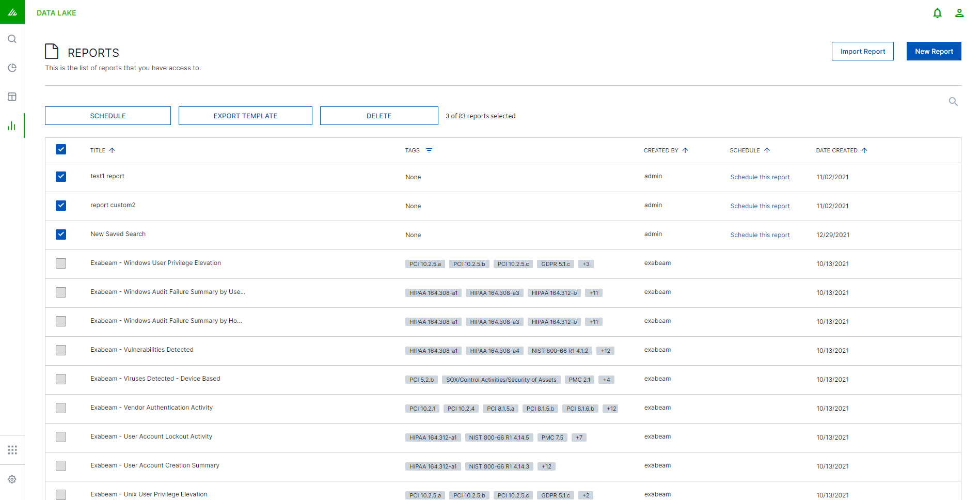
Task: Open the table layout sidebar icon
Action: point(12,97)
